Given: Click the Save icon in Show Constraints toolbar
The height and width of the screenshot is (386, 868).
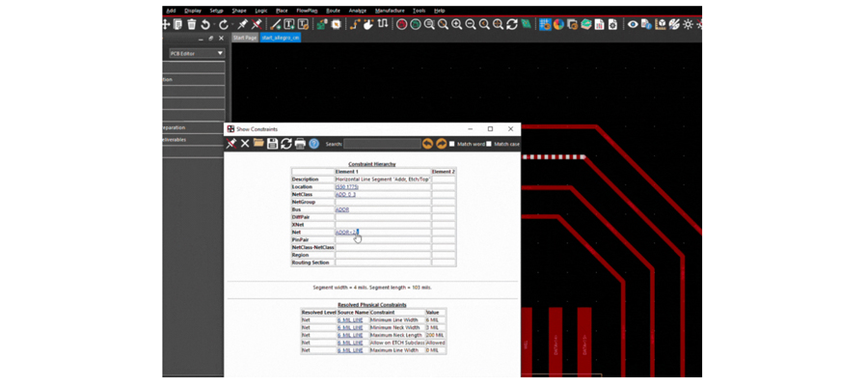Looking at the screenshot, I should click(x=272, y=144).
